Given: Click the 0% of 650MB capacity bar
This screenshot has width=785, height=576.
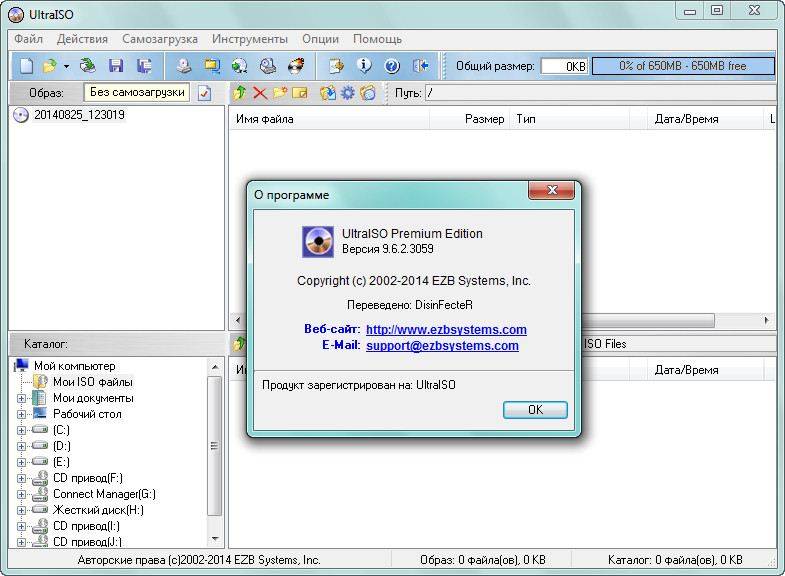Looking at the screenshot, I should point(683,66).
